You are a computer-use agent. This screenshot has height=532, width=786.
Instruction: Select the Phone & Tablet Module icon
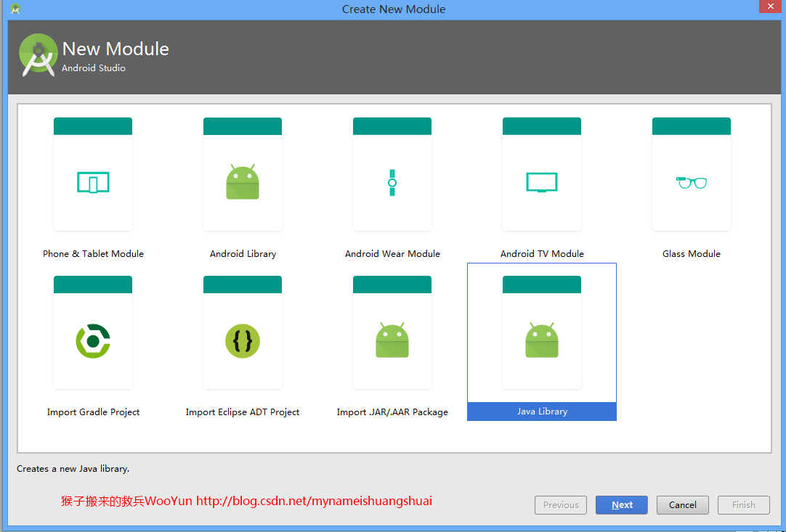tap(93, 182)
